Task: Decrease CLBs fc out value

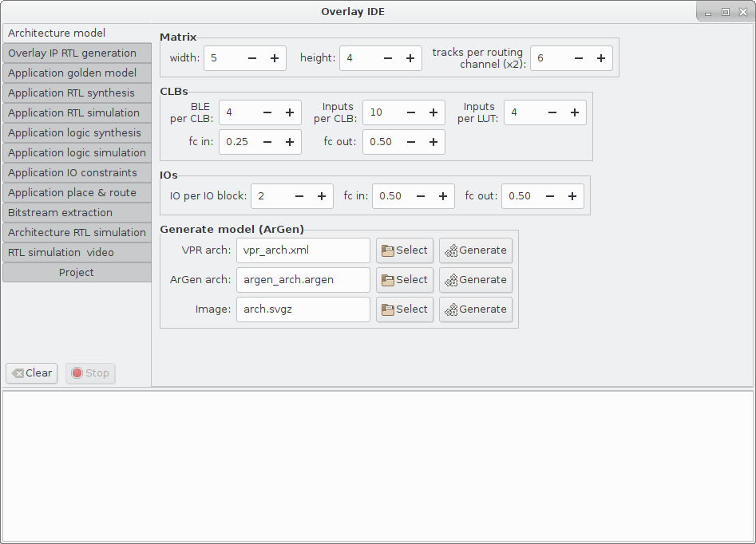Action: point(411,142)
